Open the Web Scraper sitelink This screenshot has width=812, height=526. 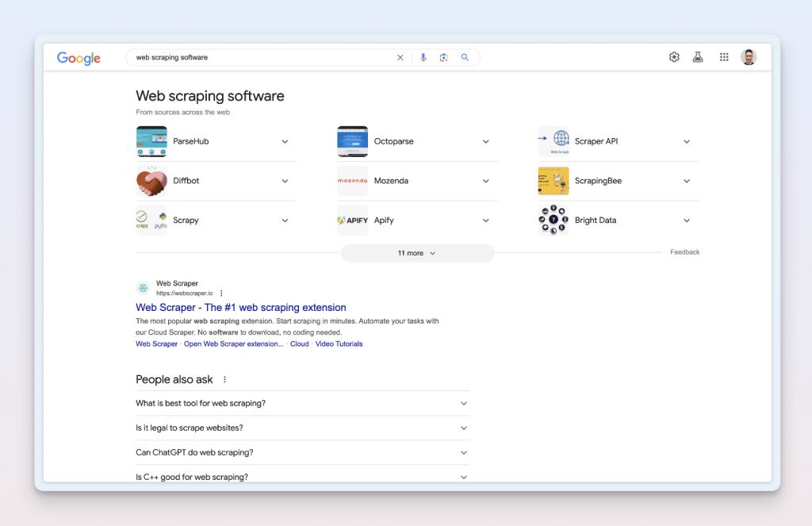coord(156,344)
